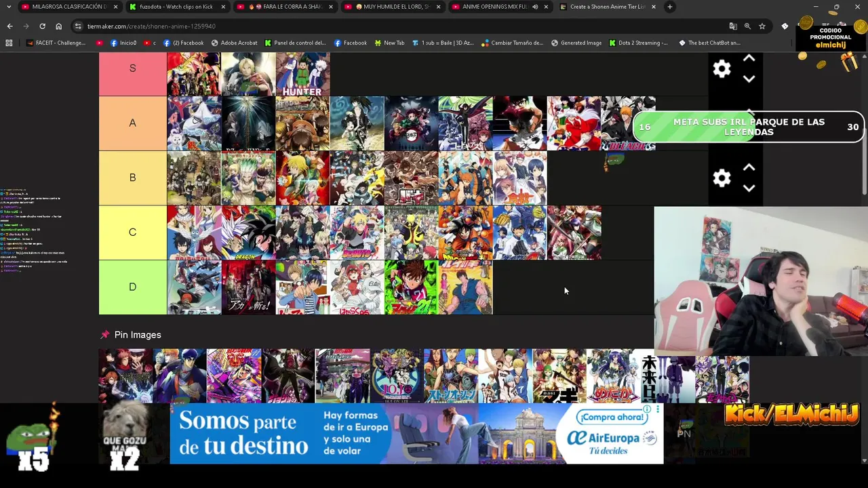
Task: Click the yellow C tier label
Action: 132,232
